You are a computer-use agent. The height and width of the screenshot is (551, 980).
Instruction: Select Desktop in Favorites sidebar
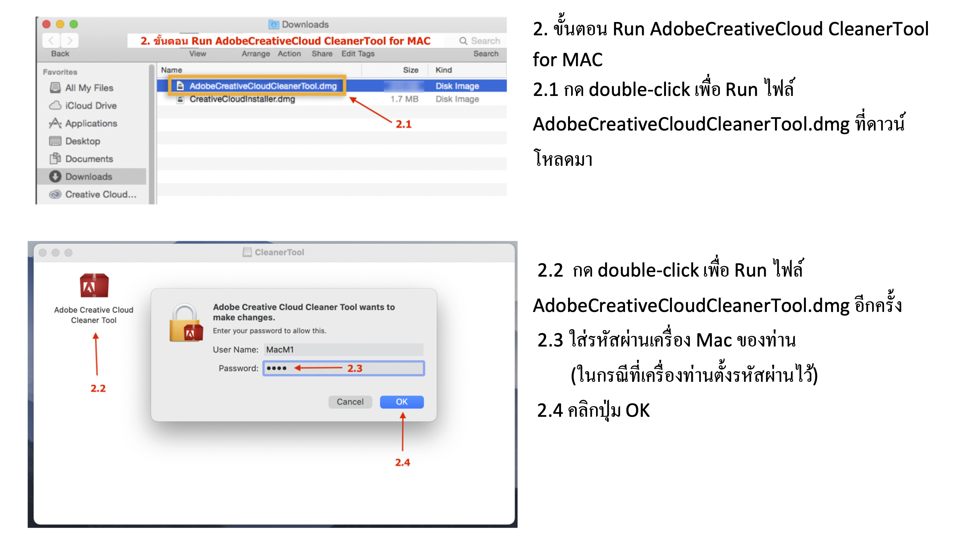pos(83,141)
